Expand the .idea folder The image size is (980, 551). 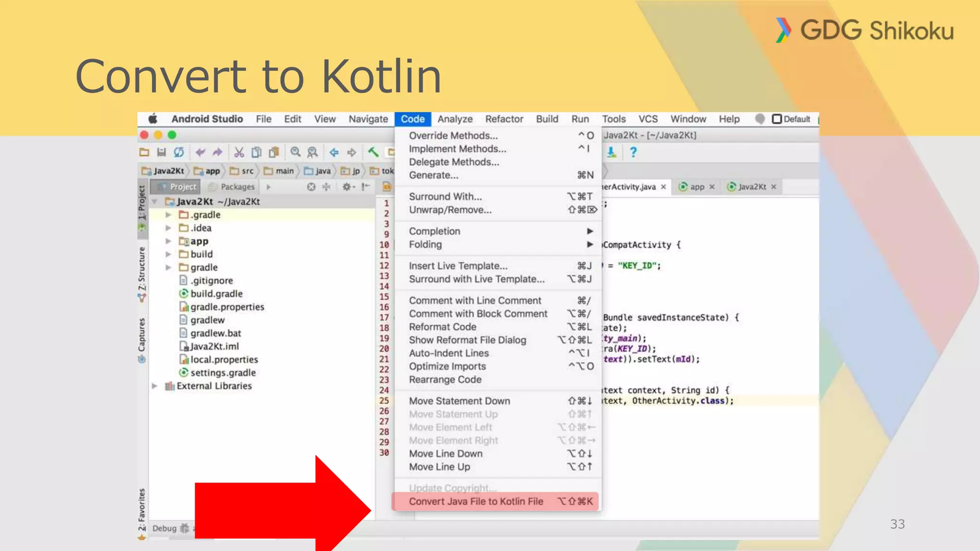(168, 228)
